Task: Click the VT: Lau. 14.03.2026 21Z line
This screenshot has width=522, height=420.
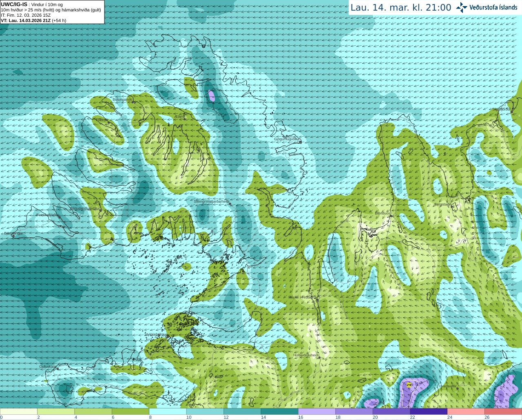Action: (33, 20)
